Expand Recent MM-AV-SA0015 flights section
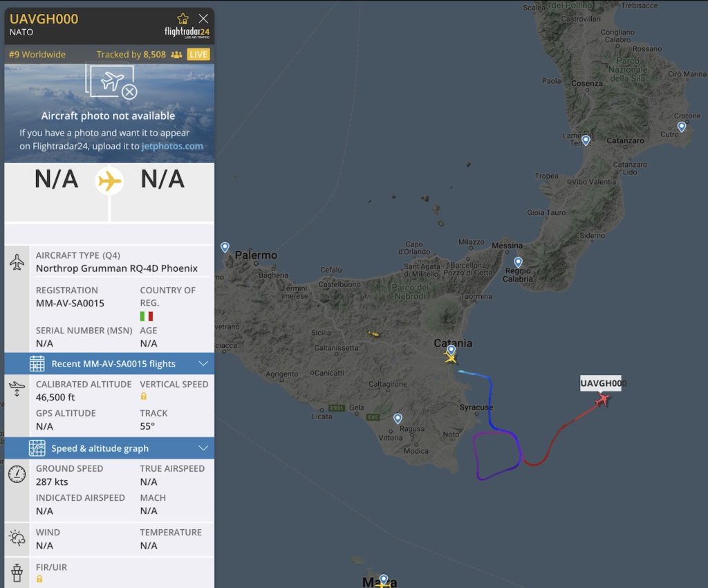 109,364
